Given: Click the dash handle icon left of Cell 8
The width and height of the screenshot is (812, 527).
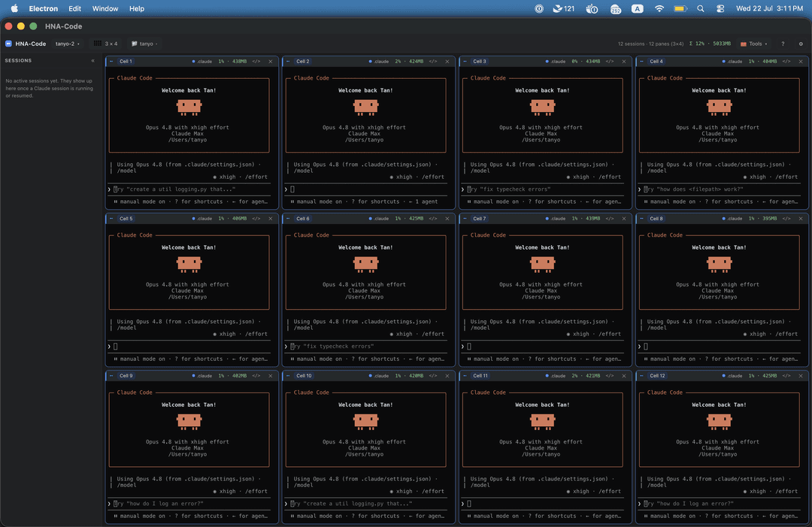Looking at the screenshot, I should point(641,219).
